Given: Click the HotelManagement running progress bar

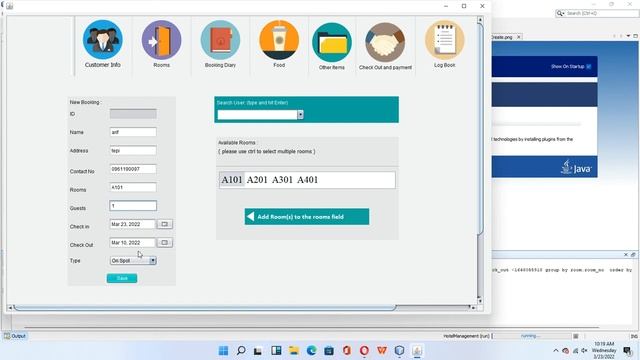Looking at the screenshot, I should [x=531, y=336].
